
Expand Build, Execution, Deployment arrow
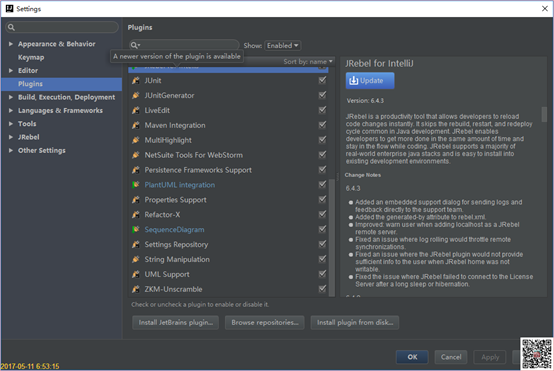click(11, 97)
